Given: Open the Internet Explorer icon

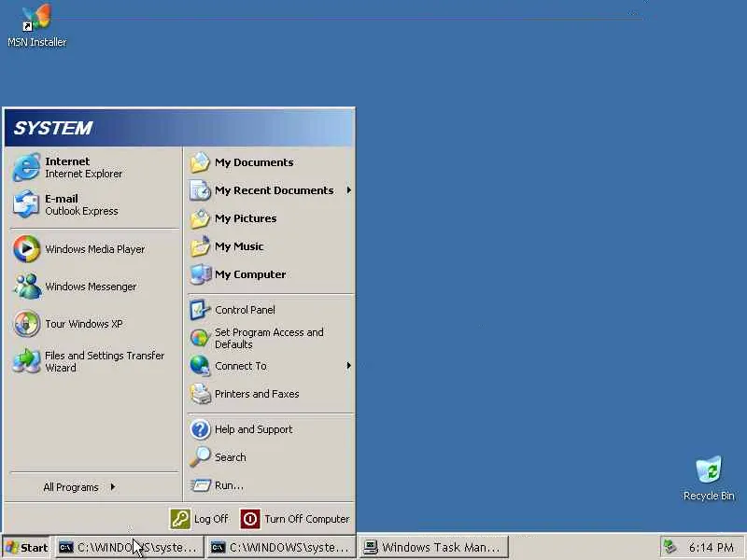Looking at the screenshot, I should point(26,167).
